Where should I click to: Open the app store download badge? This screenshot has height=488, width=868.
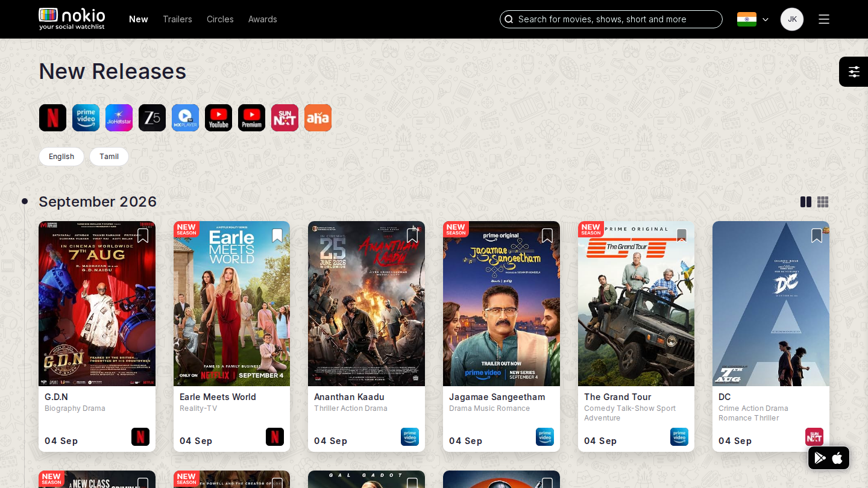point(829,458)
